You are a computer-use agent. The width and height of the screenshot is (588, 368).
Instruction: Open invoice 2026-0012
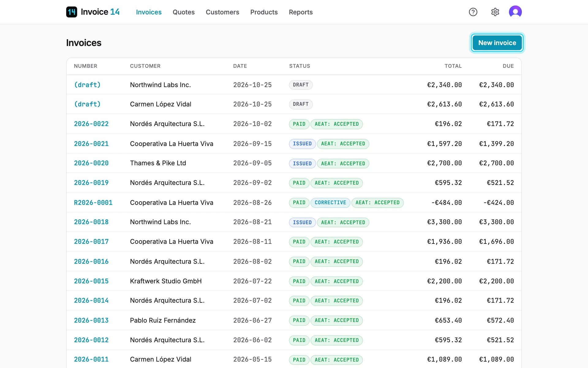[91, 340]
